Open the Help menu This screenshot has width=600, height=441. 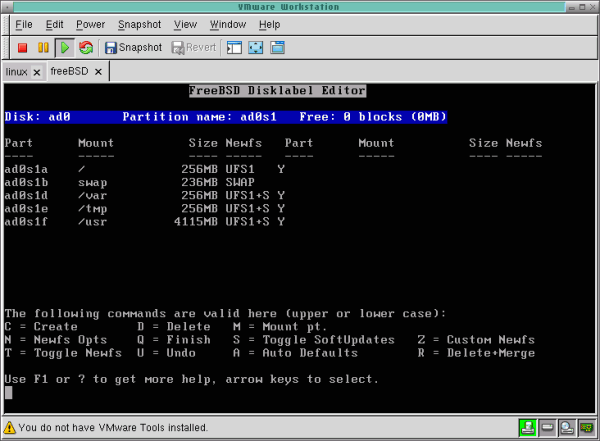pyautogui.click(x=269, y=24)
